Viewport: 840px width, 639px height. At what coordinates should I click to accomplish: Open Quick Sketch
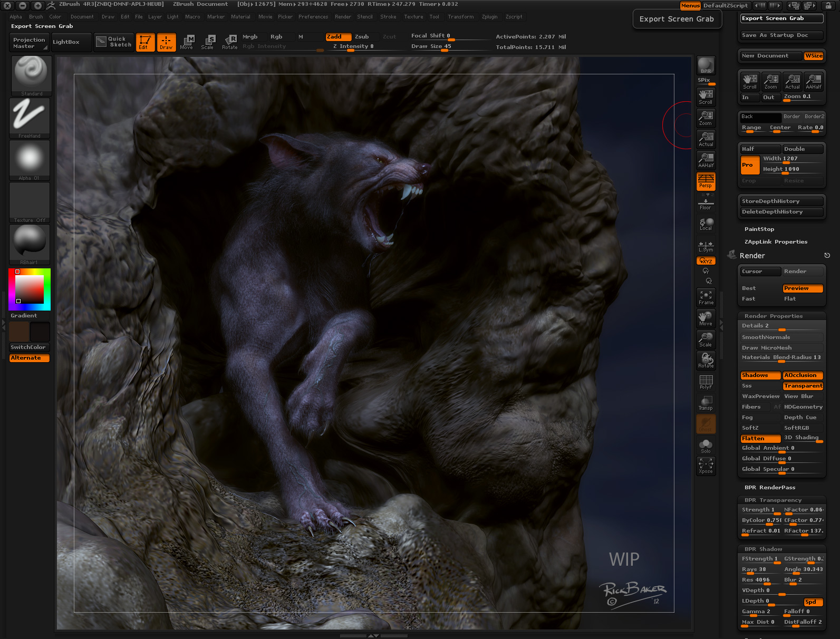click(114, 42)
